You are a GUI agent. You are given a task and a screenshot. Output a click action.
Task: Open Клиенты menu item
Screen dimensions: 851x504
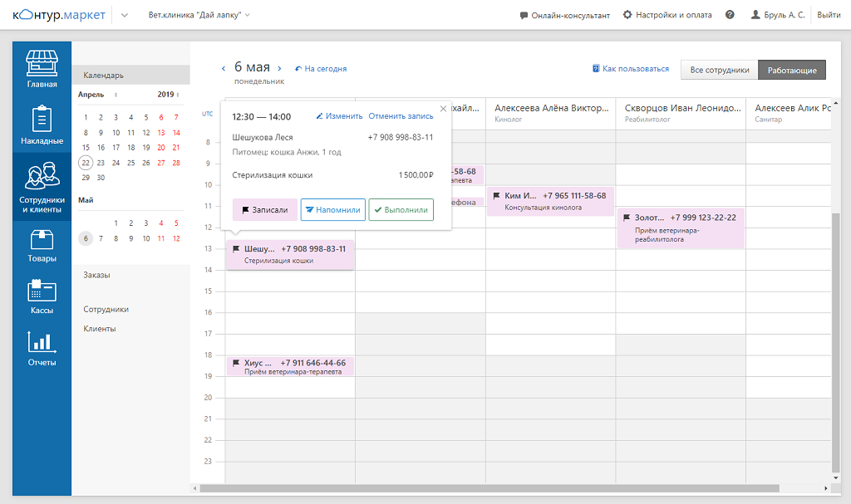pyautogui.click(x=100, y=329)
